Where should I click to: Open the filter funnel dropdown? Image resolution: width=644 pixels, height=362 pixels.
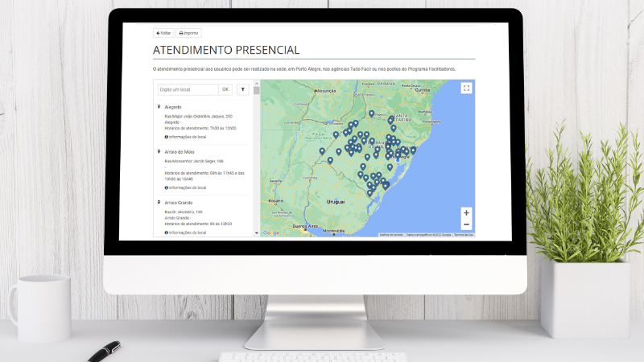point(242,89)
